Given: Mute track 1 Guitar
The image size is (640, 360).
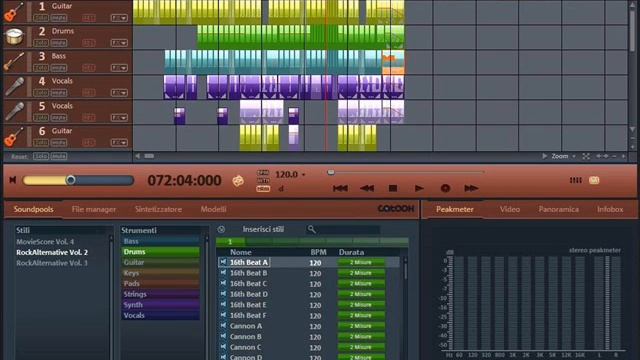Looking at the screenshot, I should coord(59,18).
